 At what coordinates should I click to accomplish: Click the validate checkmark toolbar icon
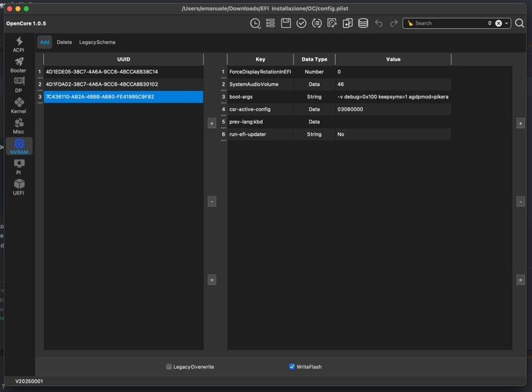click(301, 23)
